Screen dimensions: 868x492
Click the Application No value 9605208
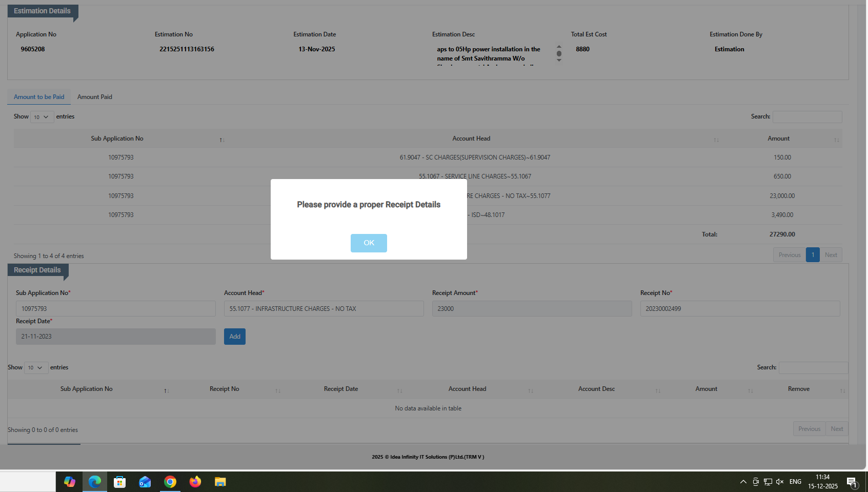pyautogui.click(x=33, y=49)
